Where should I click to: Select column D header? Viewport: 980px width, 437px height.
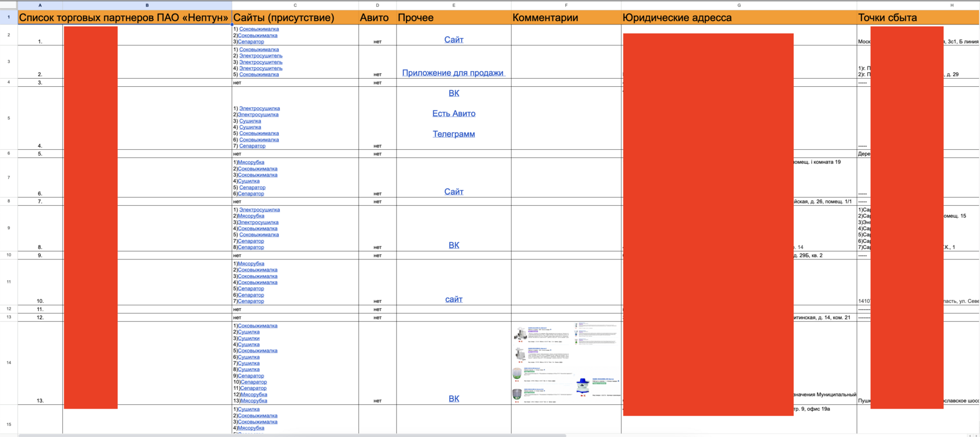click(x=377, y=5)
